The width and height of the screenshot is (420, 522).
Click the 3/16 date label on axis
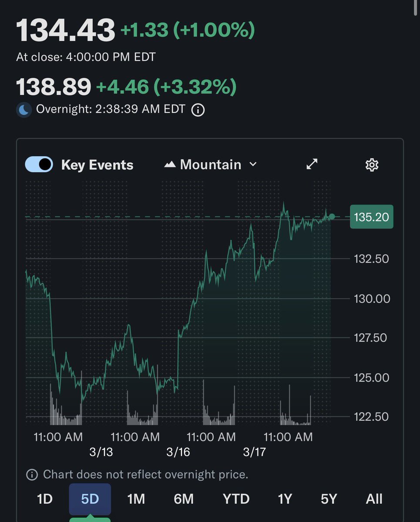tap(178, 452)
